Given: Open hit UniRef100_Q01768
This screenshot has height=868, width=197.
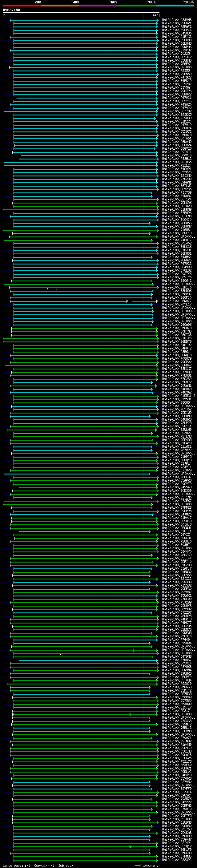Looking at the screenshot, I should [x=177, y=829].
